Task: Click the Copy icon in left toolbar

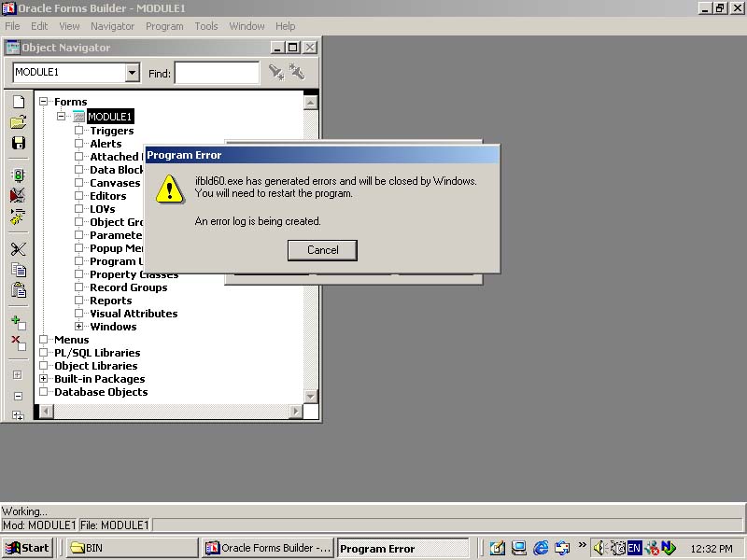Action: click(18, 270)
